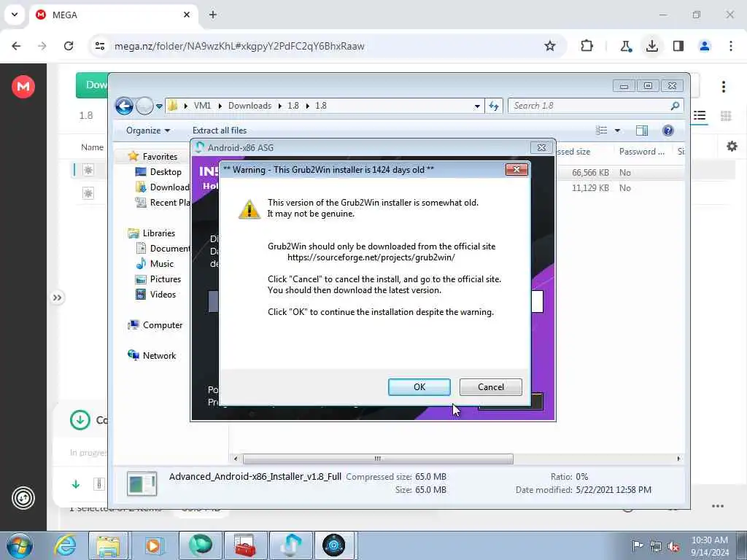Open Chrome profile avatar
The height and width of the screenshot is (560, 747).
[x=705, y=46]
